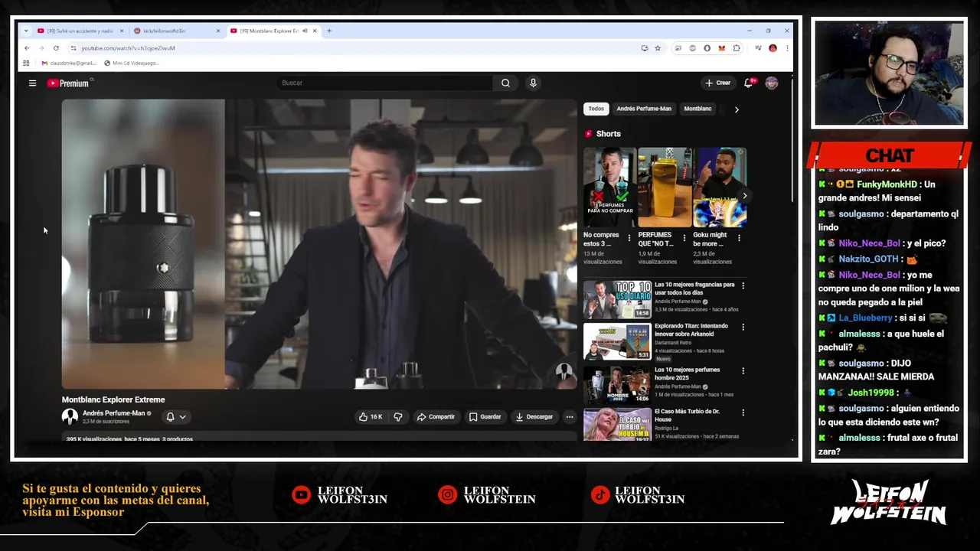Open the YouTube hamburger guide menu

coord(32,83)
